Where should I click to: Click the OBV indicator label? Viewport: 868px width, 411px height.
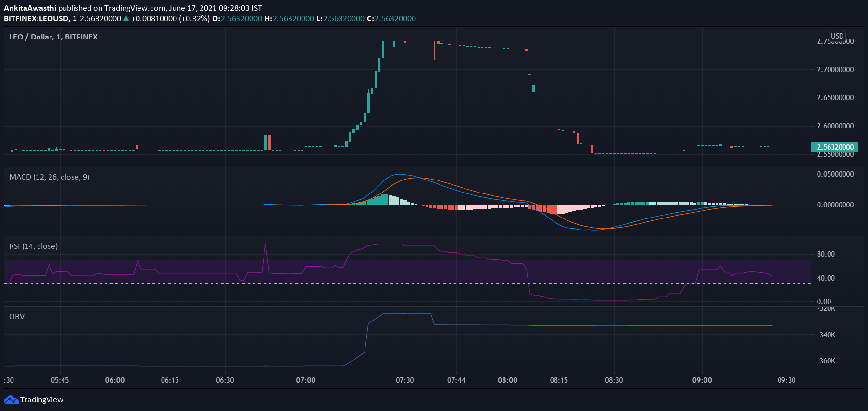click(17, 317)
